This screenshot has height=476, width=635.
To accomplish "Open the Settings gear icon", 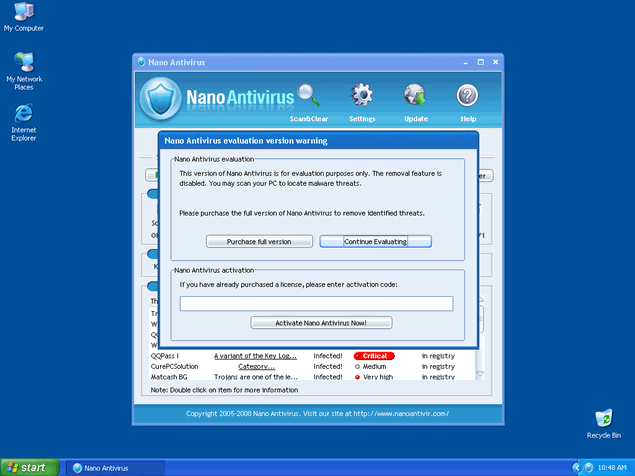I will (362, 97).
